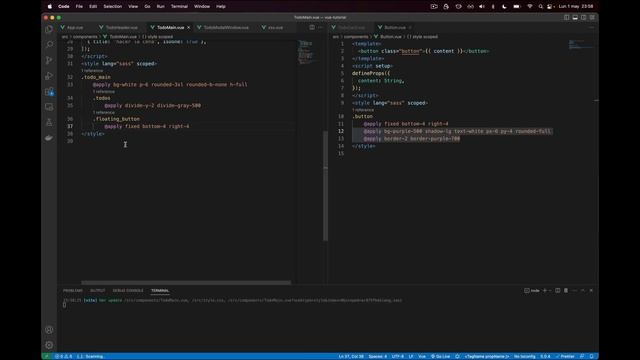Change Spaces indentation setting in status bar

(378, 356)
